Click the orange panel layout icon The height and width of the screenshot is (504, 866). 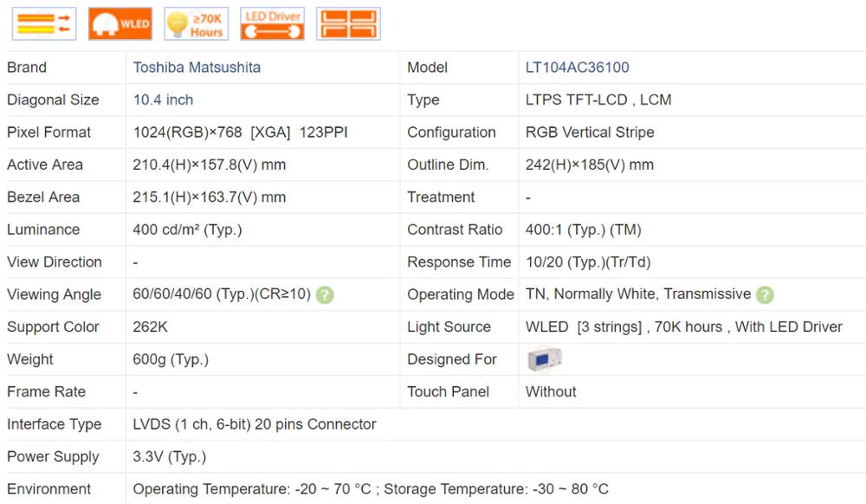coord(348,23)
